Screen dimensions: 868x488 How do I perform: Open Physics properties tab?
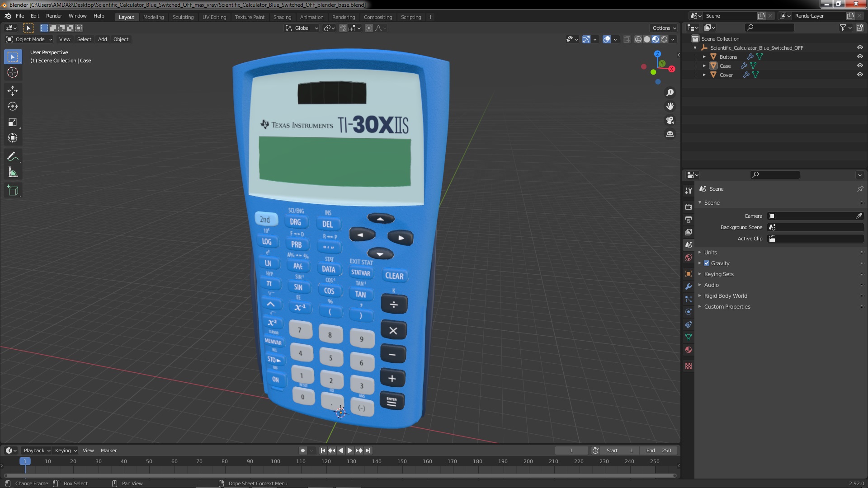(x=688, y=312)
